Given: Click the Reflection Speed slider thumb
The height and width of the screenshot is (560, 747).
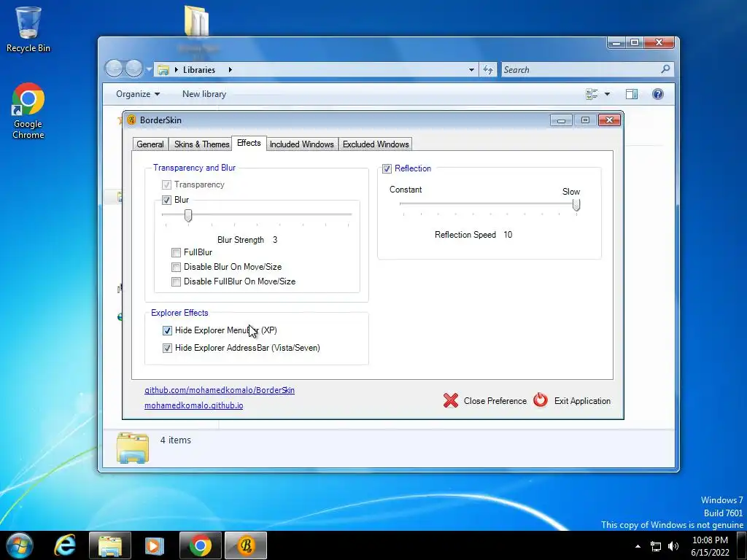Looking at the screenshot, I should click(x=576, y=205).
